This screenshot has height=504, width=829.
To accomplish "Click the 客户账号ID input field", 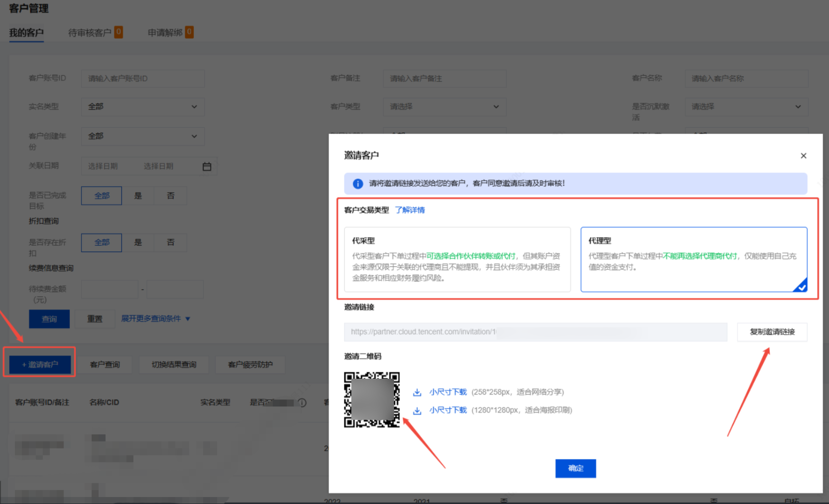I will coord(143,79).
